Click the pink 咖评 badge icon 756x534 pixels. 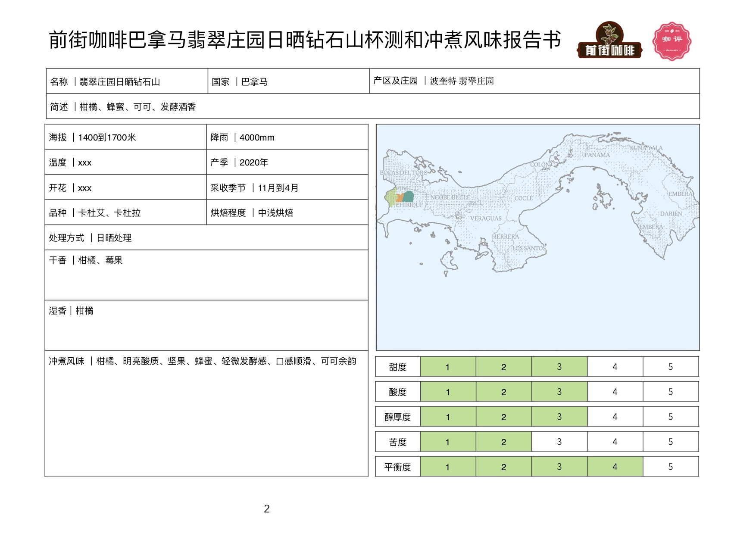(672, 41)
